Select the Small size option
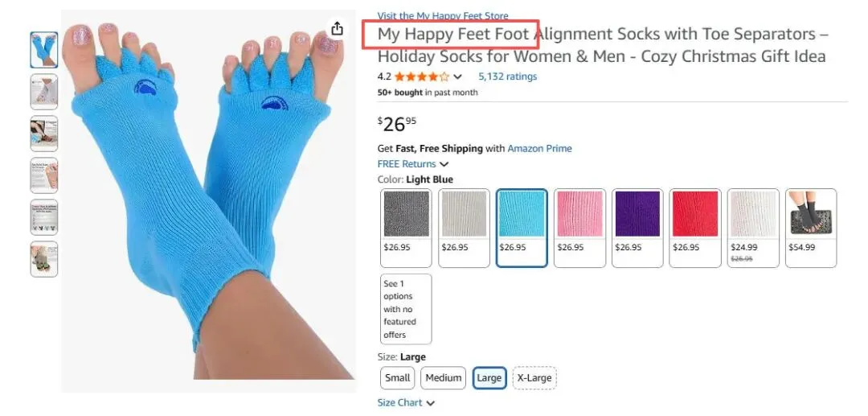The height and width of the screenshot is (416, 868). (x=398, y=377)
